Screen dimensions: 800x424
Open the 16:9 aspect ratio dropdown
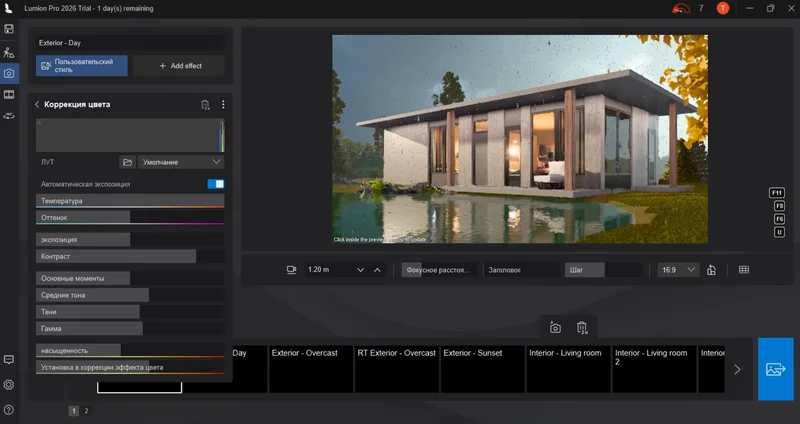click(678, 270)
